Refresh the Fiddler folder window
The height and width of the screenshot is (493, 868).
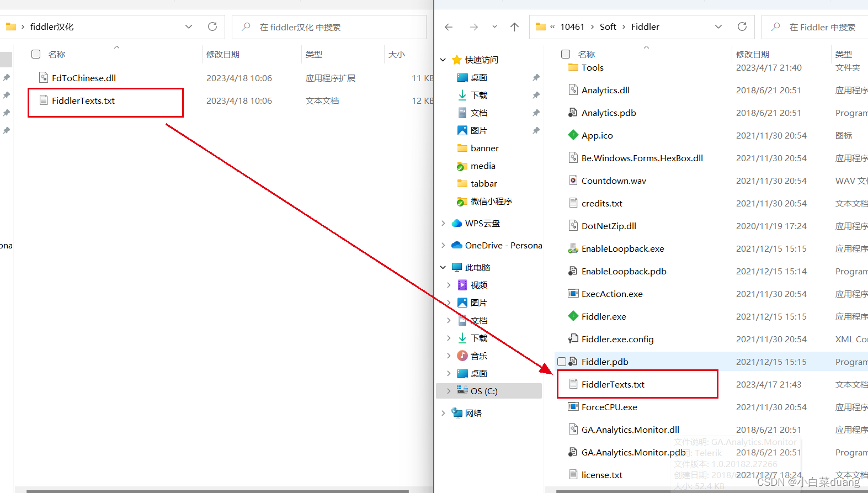tap(742, 26)
